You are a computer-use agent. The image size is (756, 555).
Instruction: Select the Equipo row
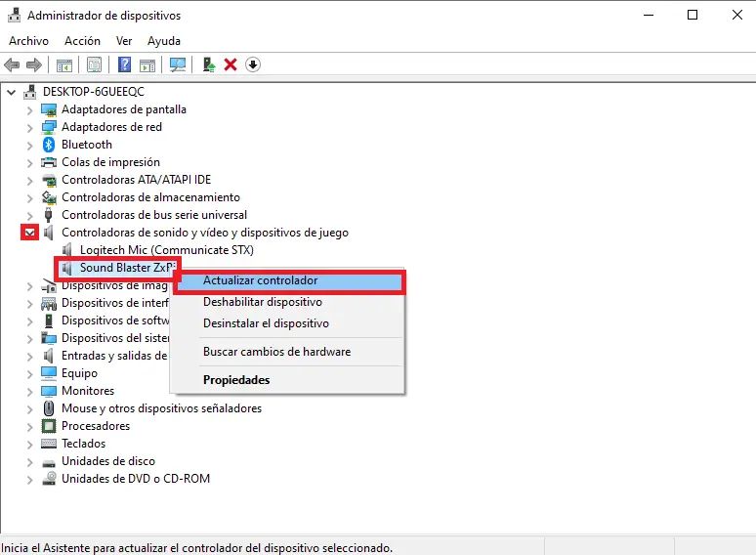point(79,372)
